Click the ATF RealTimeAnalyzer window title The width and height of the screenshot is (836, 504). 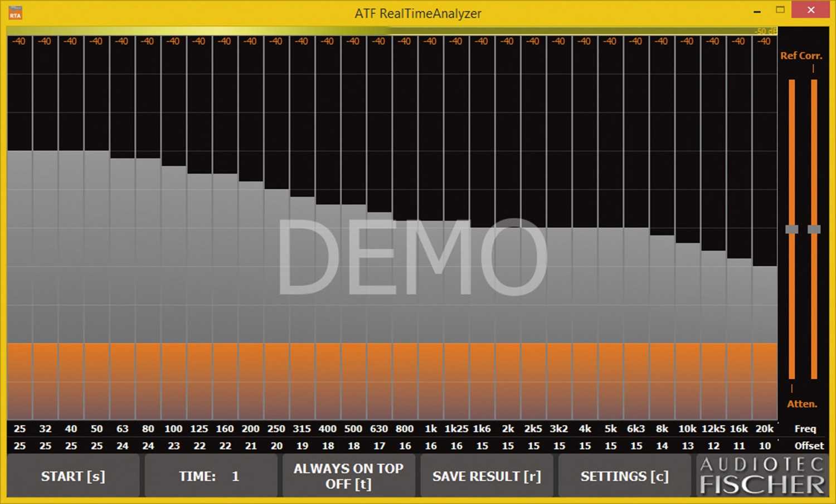point(418,13)
